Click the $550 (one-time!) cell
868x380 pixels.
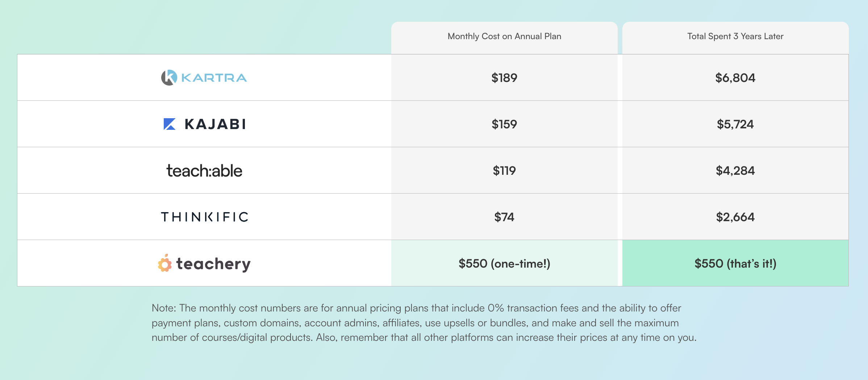(x=504, y=263)
